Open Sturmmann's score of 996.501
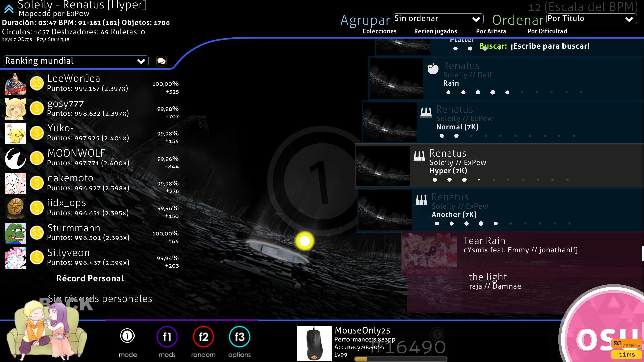Screen dimensions: 644x362 click(x=92, y=233)
